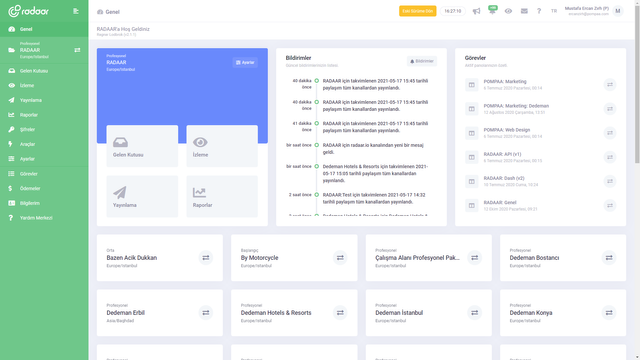Switch icon for POMPAA: Marketing: Dedeman task
Image resolution: width=640 pixels, height=360 pixels.
pyautogui.click(x=610, y=109)
